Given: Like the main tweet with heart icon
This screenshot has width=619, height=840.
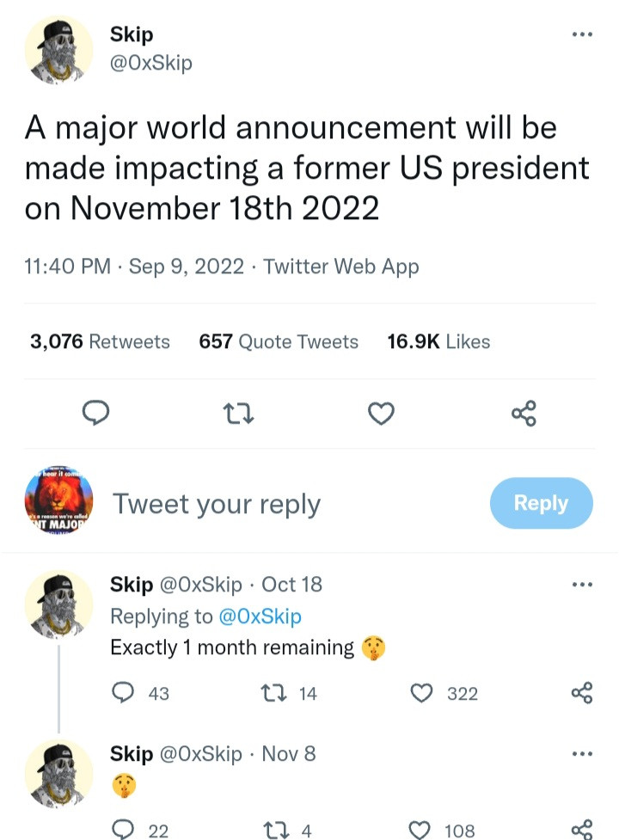Looking at the screenshot, I should click(381, 415).
